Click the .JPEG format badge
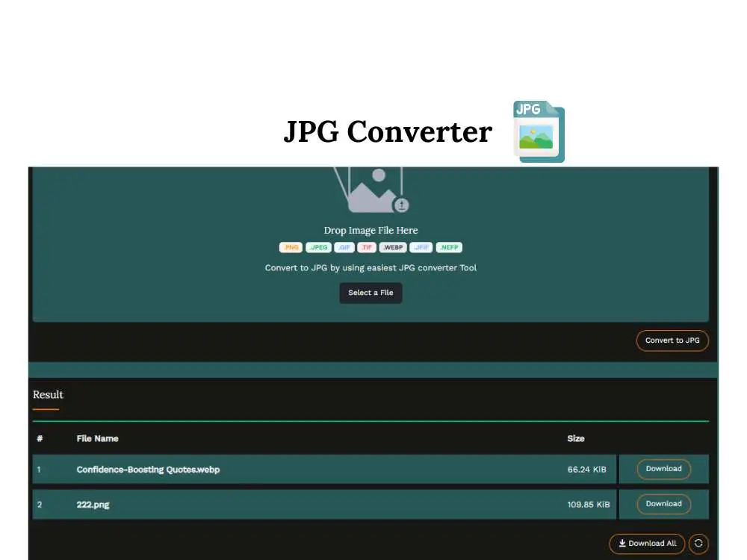The width and height of the screenshot is (747, 560). [318, 247]
